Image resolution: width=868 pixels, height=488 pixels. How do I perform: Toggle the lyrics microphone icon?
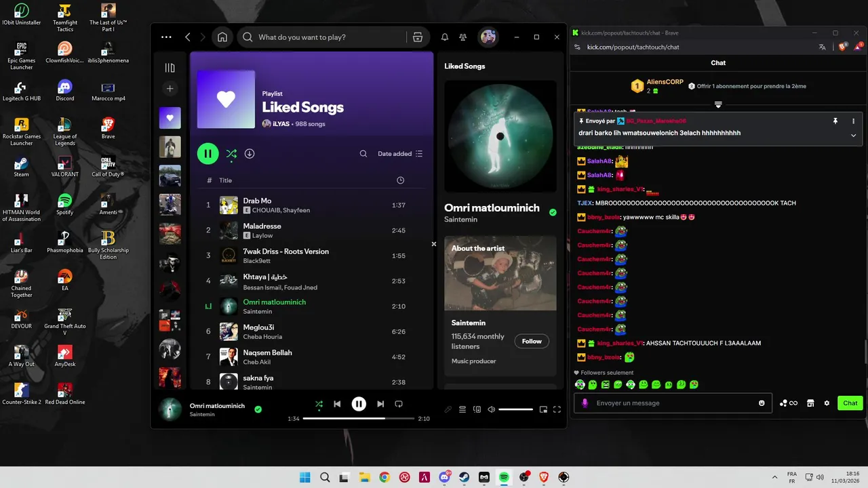click(x=448, y=409)
